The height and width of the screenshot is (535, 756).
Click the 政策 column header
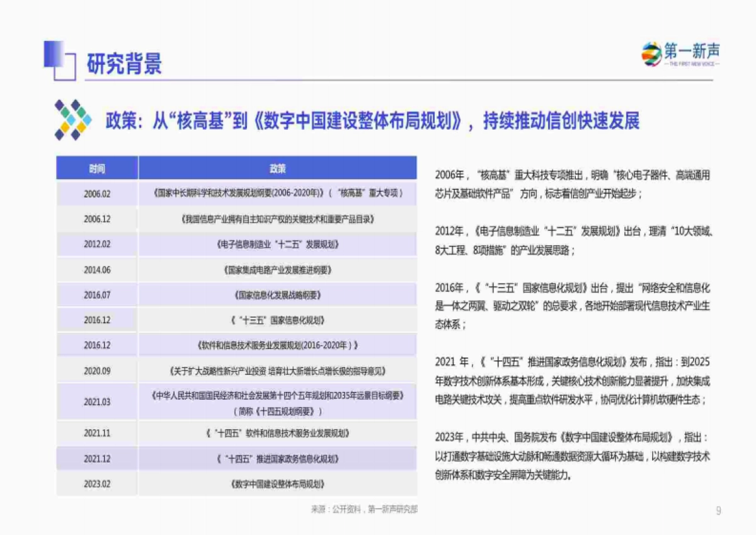(x=277, y=169)
